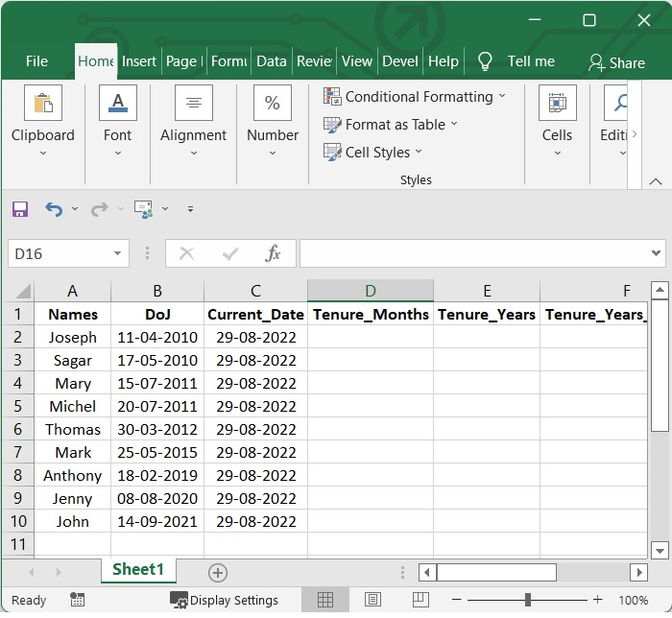This screenshot has height=618, width=672.
Task: Switch to Normal view in status bar
Action: pyautogui.click(x=325, y=601)
